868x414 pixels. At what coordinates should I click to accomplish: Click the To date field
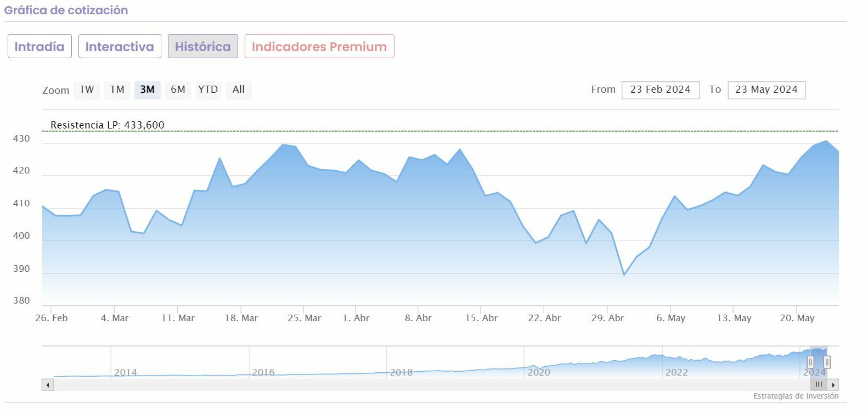[766, 90]
